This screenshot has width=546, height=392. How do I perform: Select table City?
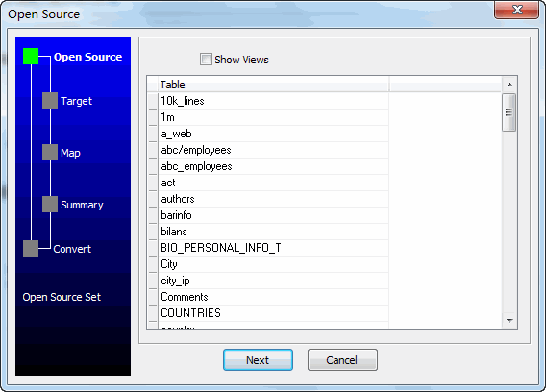coord(273,264)
